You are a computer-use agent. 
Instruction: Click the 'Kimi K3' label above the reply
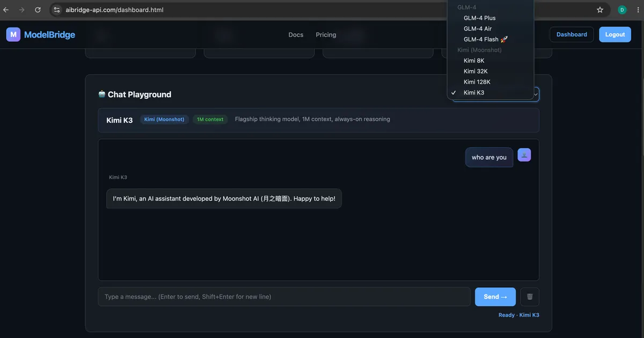[x=118, y=177]
